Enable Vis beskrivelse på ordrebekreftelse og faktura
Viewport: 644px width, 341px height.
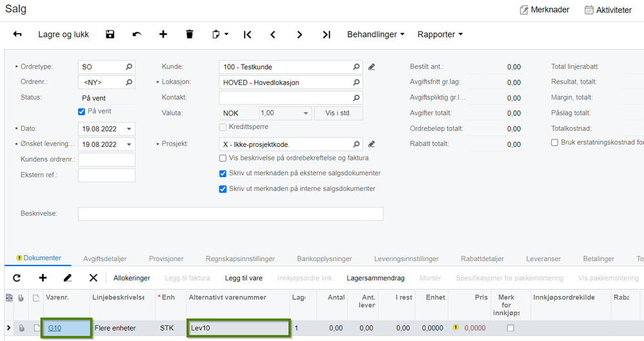[223, 158]
